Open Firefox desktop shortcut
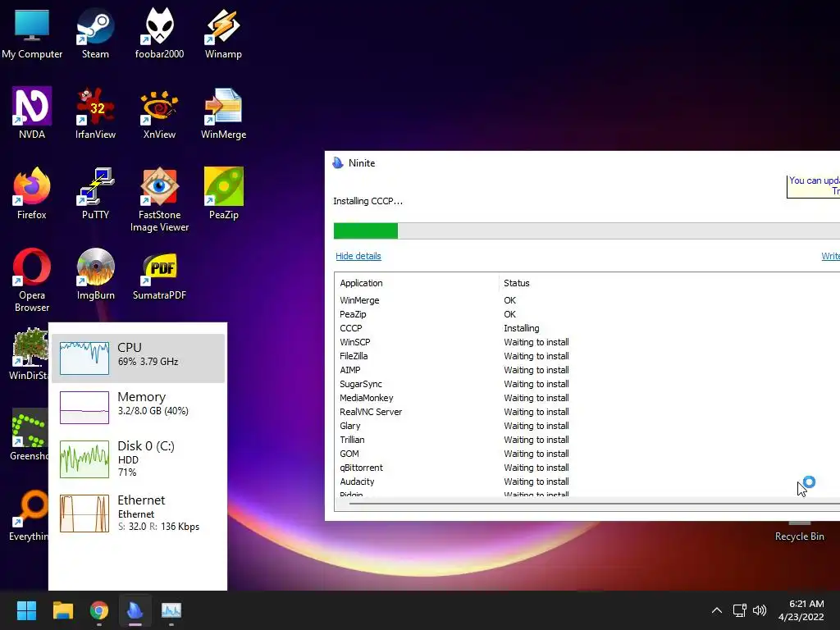 point(32,194)
